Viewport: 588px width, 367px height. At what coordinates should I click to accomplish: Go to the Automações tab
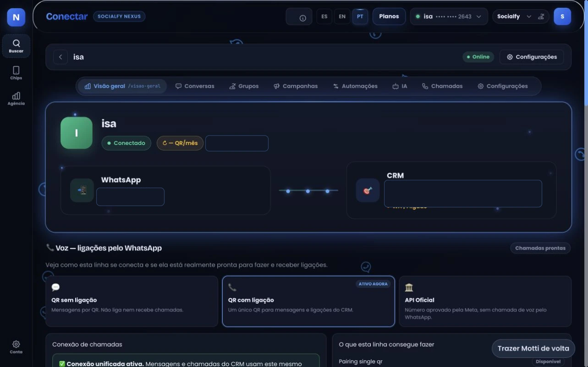click(355, 86)
